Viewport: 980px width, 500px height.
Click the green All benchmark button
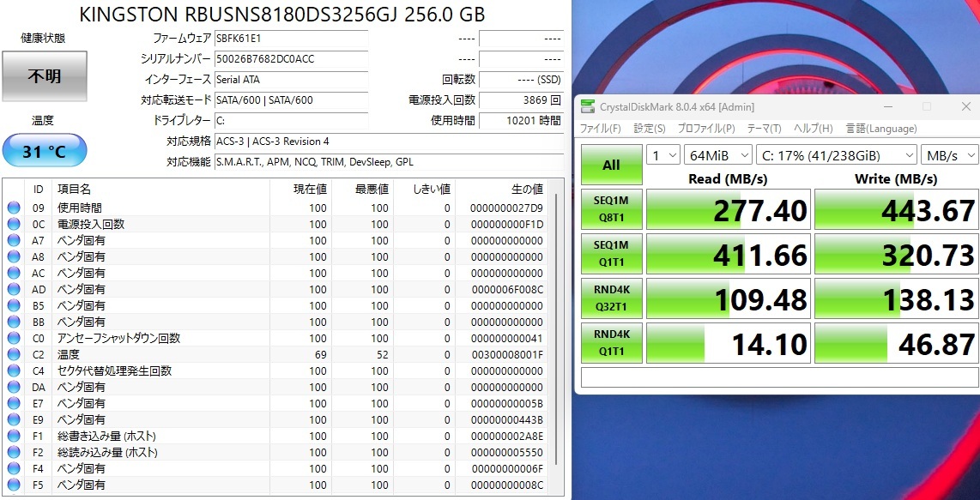click(612, 165)
